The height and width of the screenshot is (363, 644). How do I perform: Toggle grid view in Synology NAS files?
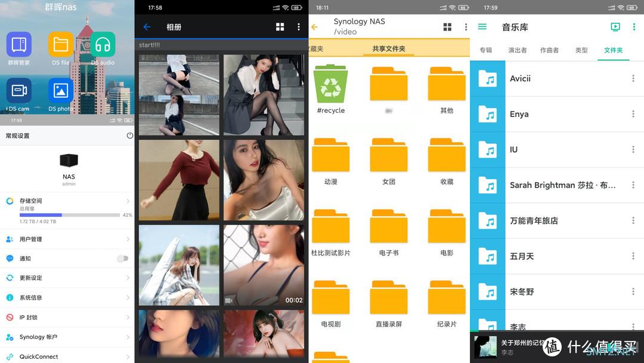coord(447,27)
